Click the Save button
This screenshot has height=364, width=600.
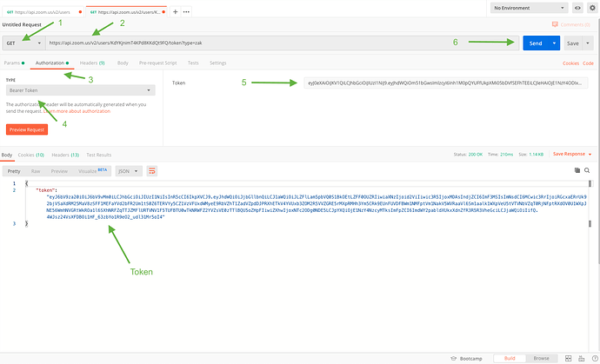(x=573, y=43)
